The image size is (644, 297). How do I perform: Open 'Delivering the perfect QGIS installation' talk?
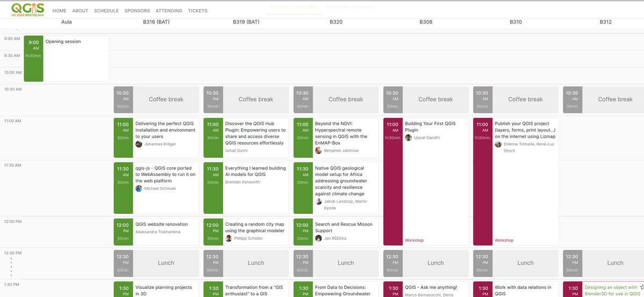point(156,138)
